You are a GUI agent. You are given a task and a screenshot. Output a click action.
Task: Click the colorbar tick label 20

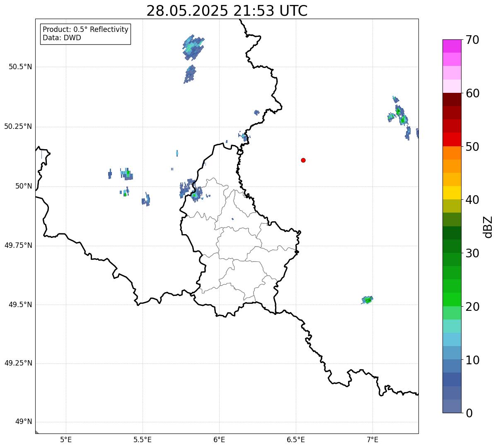[x=472, y=307]
